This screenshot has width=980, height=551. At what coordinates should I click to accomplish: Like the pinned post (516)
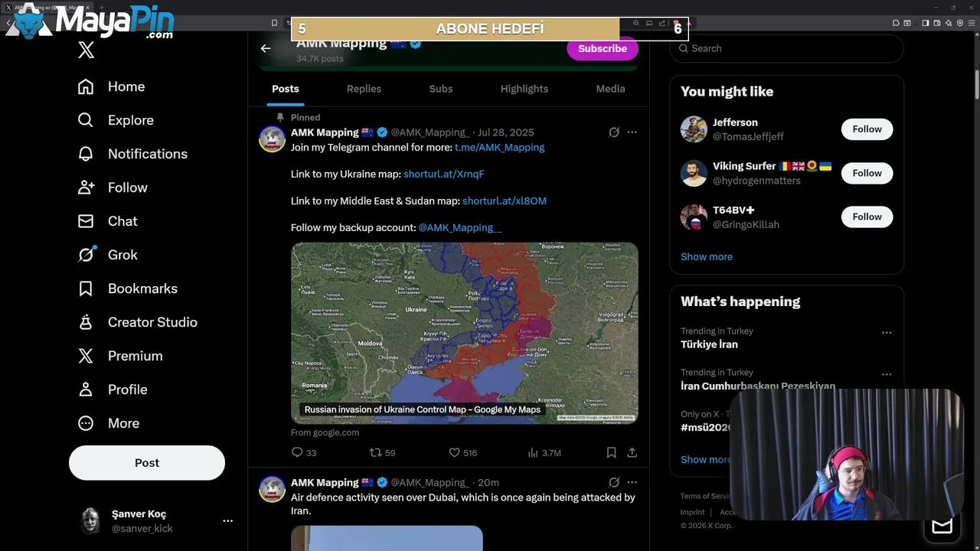(x=462, y=452)
